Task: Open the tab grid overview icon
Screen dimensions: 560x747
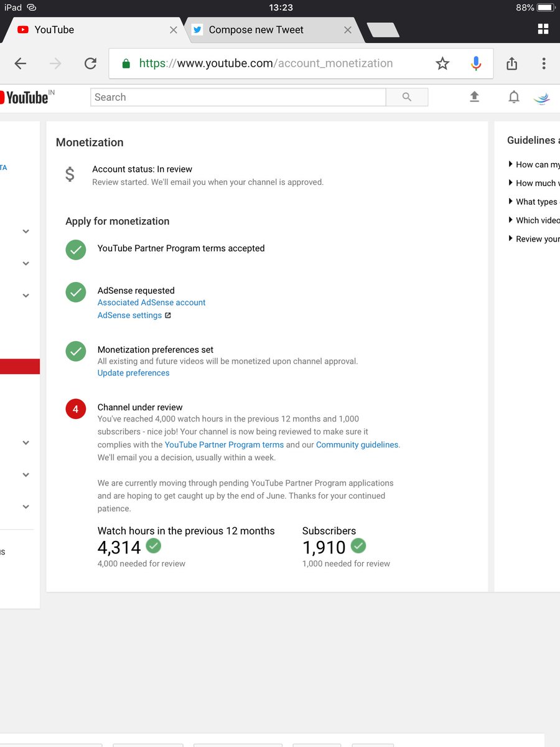Action: click(543, 29)
